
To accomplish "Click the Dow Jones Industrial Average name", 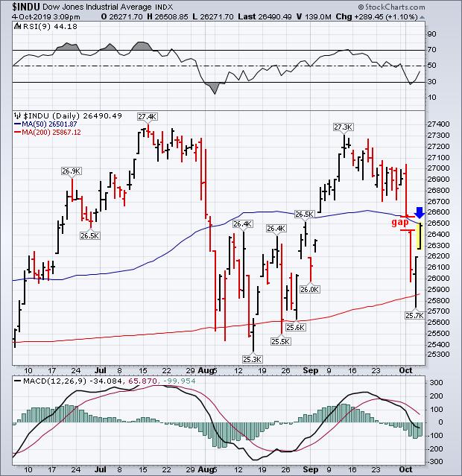I will [97, 7].
